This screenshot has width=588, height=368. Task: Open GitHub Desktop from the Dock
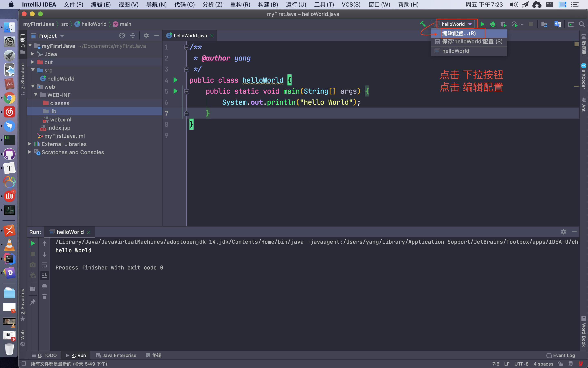(9, 154)
